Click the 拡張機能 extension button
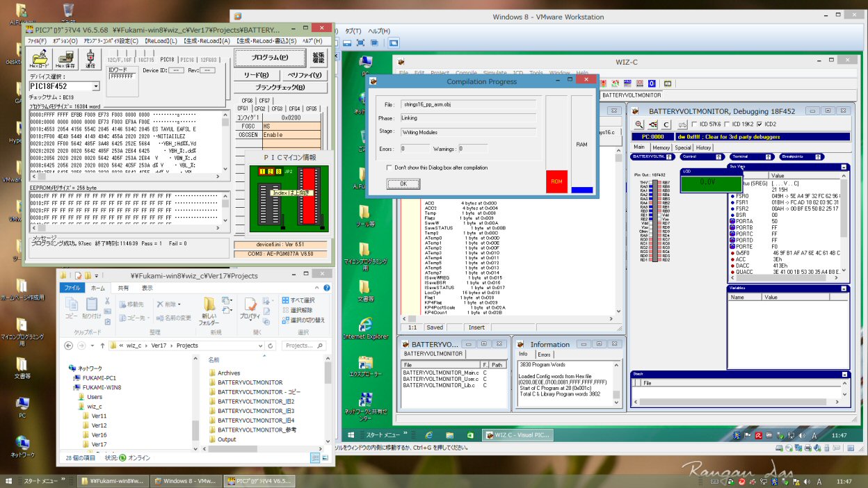This screenshot has height=488, width=868. tap(318, 58)
